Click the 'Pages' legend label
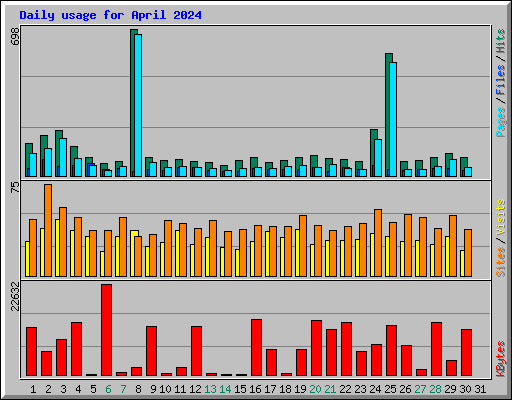The image size is (512, 400). click(501, 122)
